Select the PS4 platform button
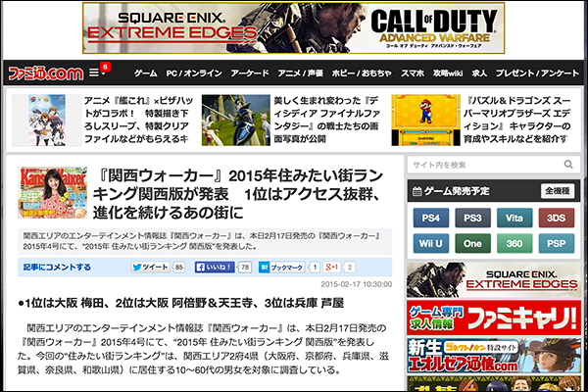 (x=430, y=217)
